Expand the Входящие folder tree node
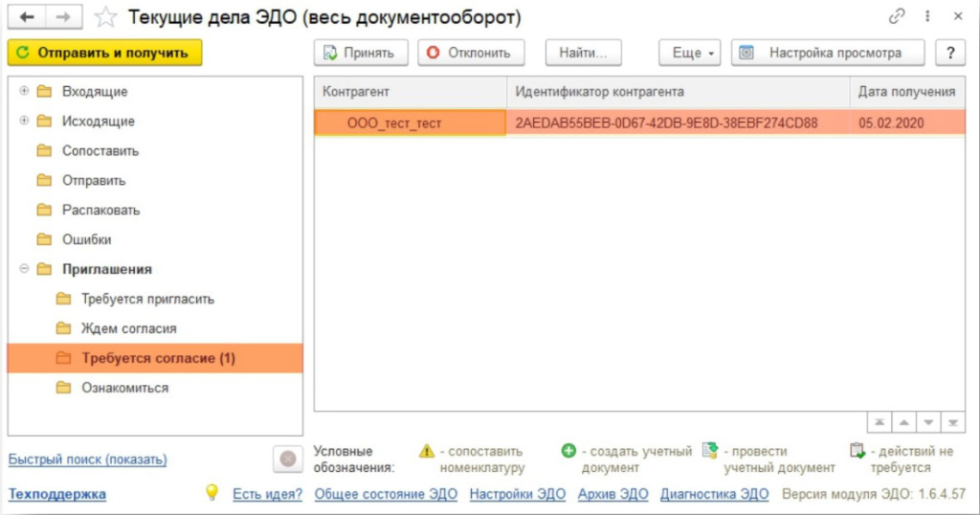 tap(24, 92)
